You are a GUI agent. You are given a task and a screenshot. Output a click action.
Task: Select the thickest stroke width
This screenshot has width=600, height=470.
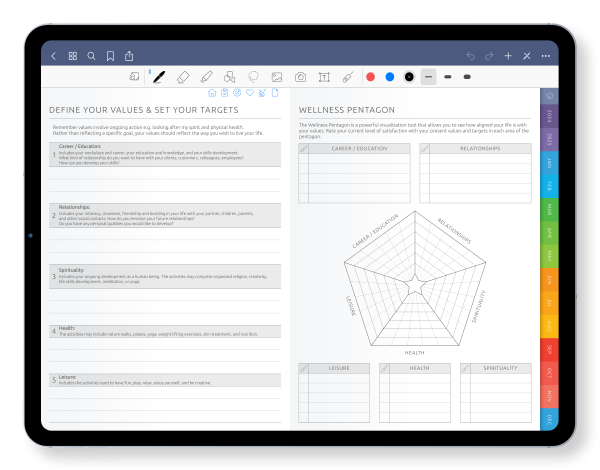(467, 77)
